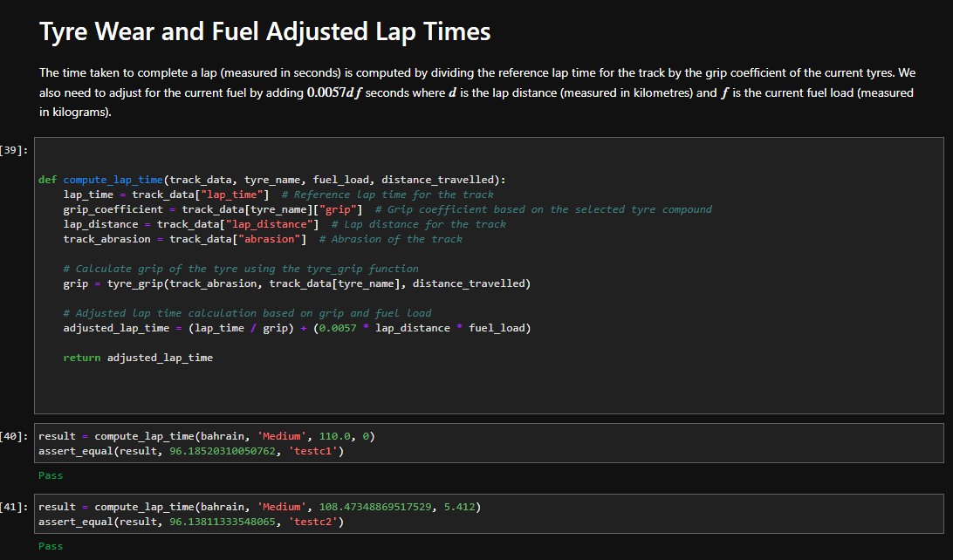Select the markdown paragraph describing lap time computation
953x560 pixels.
point(477,92)
